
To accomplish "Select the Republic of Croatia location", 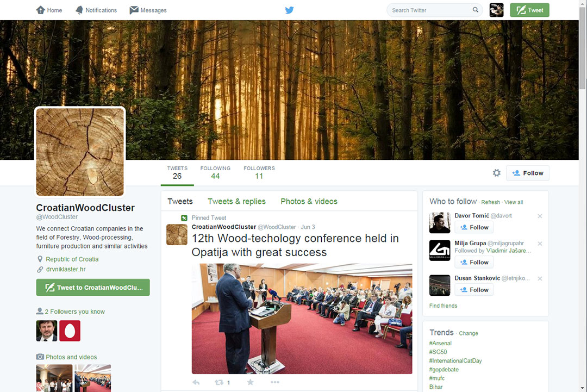I will [72, 259].
